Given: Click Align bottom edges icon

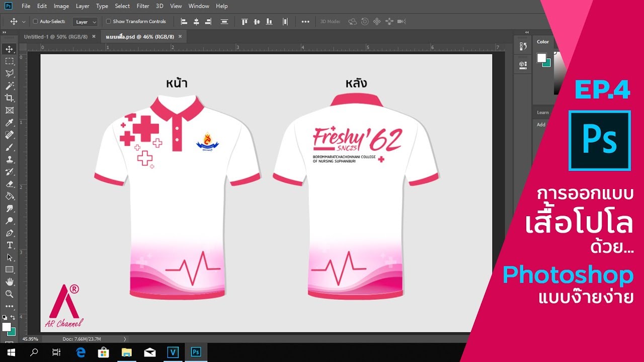Looking at the screenshot, I should [x=269, y=22].
